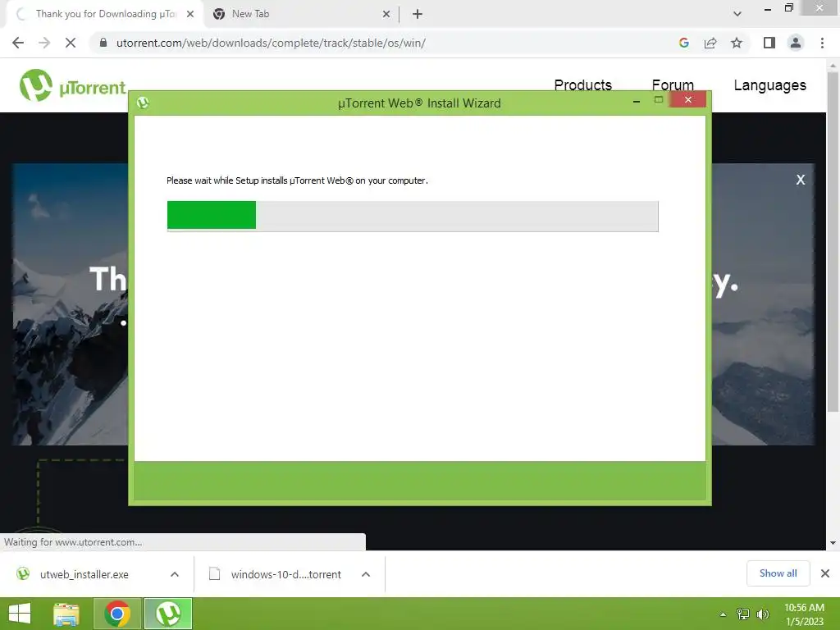Show hidden tray icons arrow
The height and width of the screenshot is (630, 840).
pos(724,614)
